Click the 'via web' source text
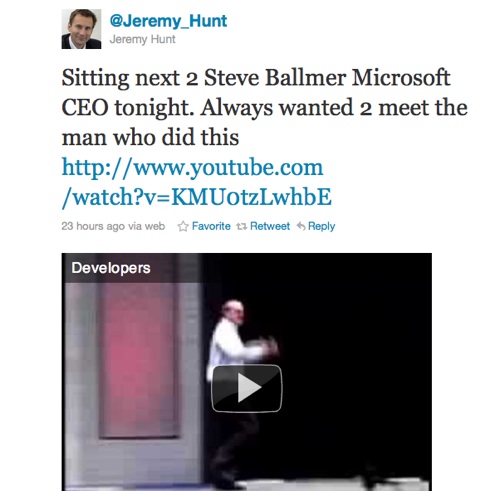Viewport: 500px width, 491px height. pos(147,226)
